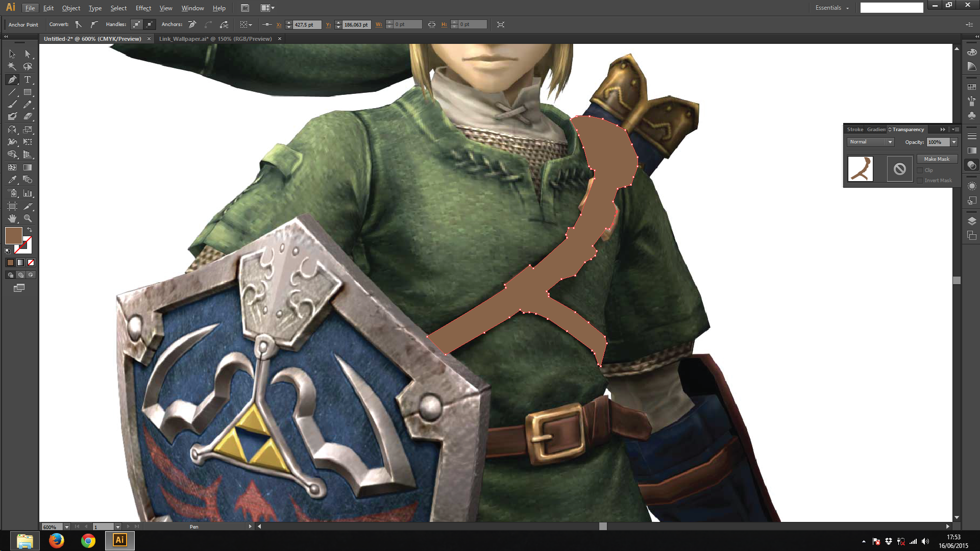The image size is (980, 551).
Task: Click the X coordinate input field
Action: tap(307, 24)
